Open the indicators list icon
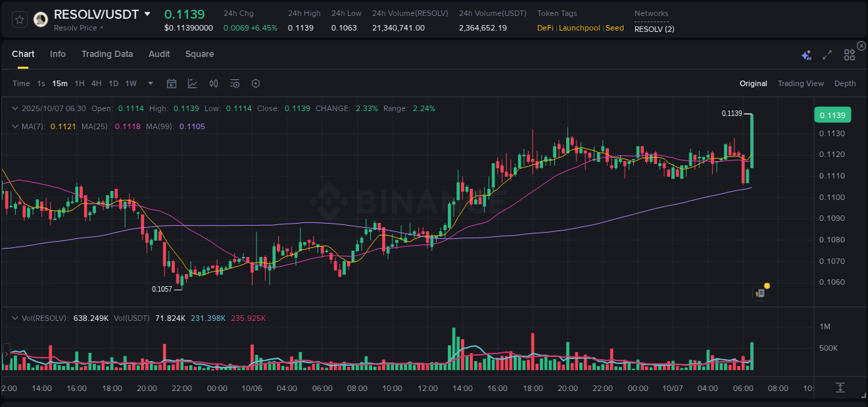868x407 pixels. (234, 83)
